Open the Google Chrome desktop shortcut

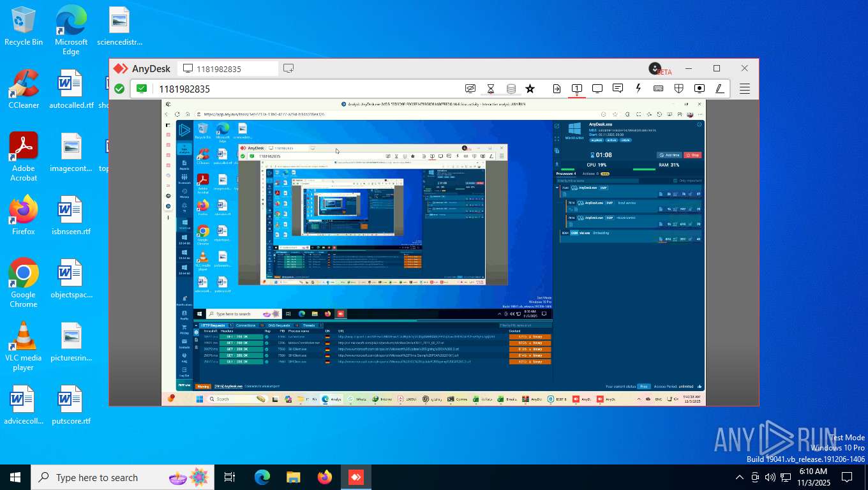pos(24,283)
